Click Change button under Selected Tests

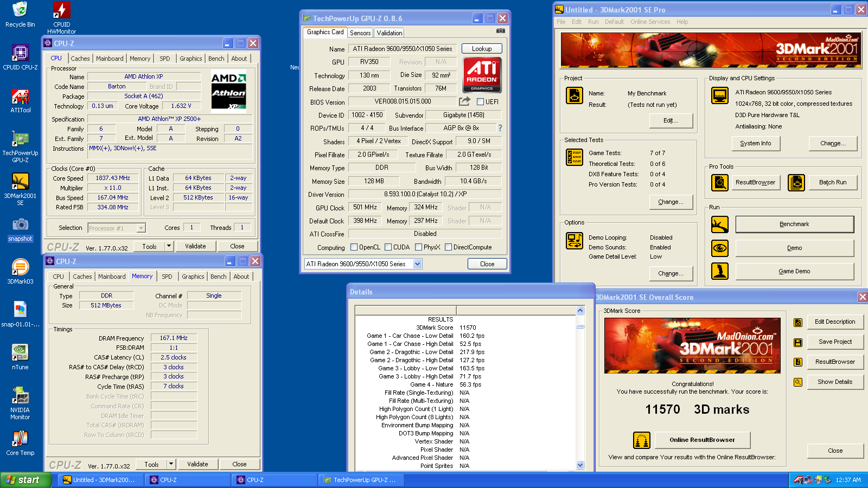pyautogui.click(x=671, y=202)
